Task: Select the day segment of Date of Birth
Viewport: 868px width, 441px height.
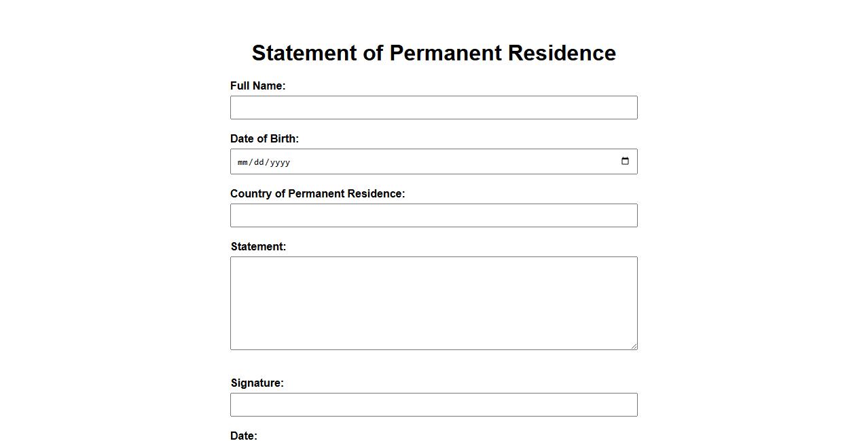Action: point(259,162)
